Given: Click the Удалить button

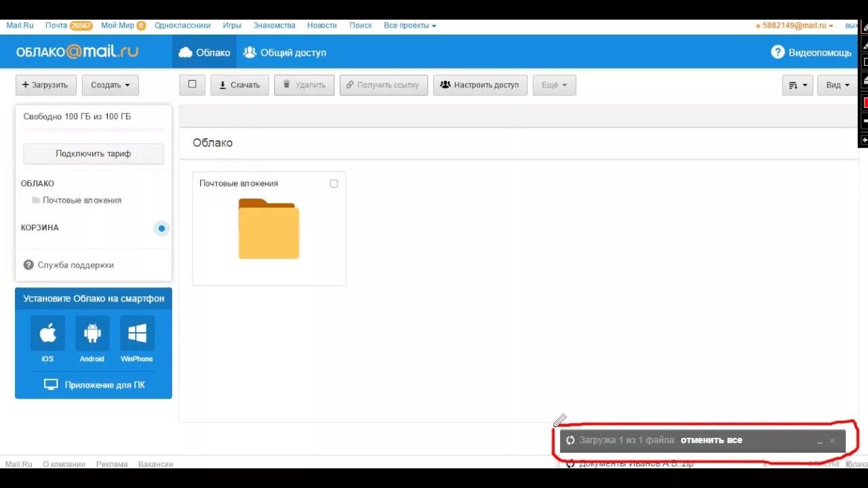Looking at the screenshot, I should coord(304,85).
